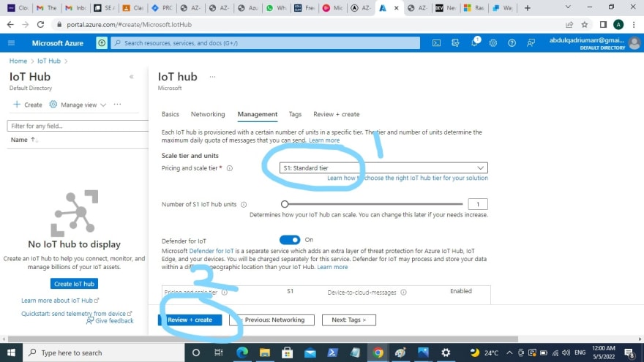
Task: Open Learn more about IoT Hub link
Action: point(60,301)
